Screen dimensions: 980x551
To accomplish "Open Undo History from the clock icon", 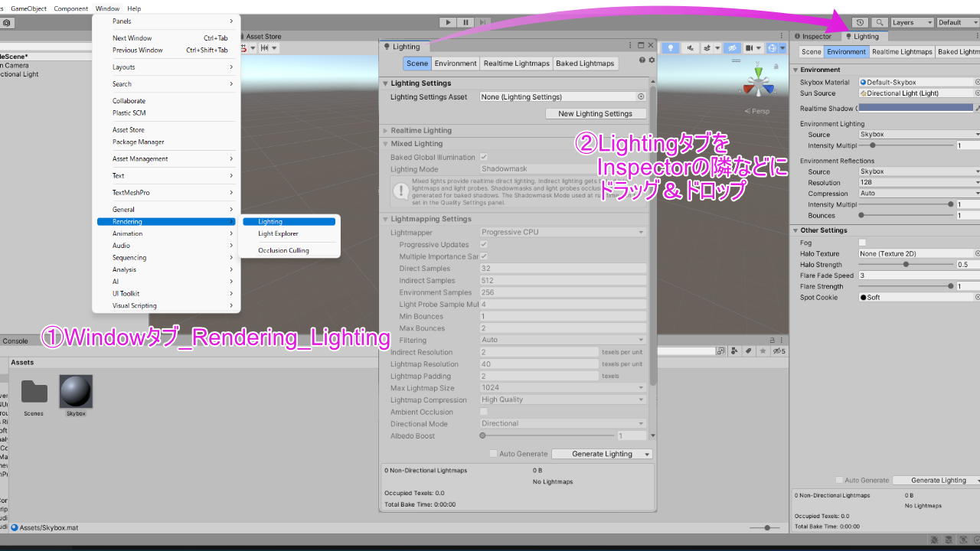I will pos(861,23).
